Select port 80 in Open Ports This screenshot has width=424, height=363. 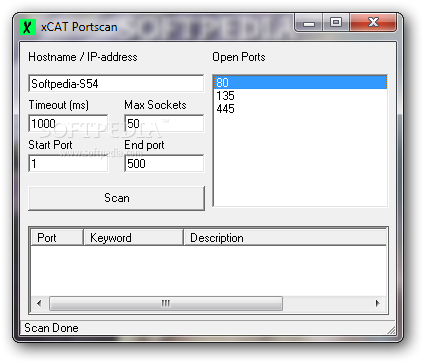(x=300, y=82)
